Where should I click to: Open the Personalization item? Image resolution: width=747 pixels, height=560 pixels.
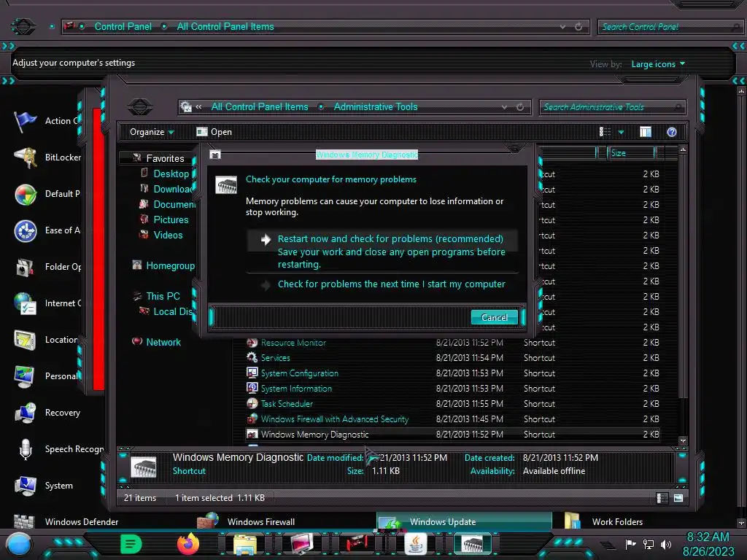tap(46, 376)
